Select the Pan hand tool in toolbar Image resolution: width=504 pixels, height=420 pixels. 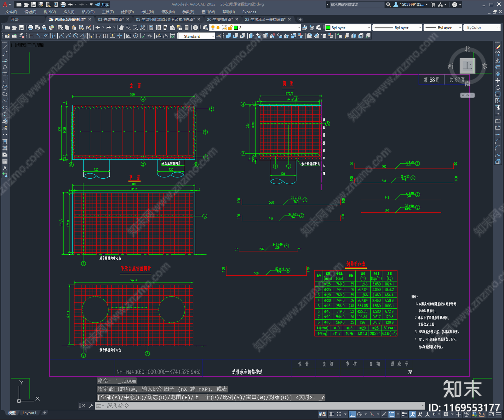click(121, 28)
